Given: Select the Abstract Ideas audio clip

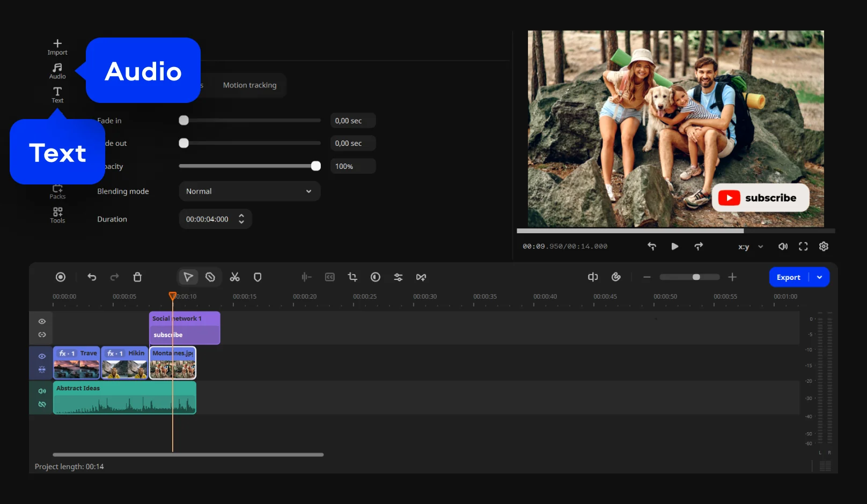Looking at the screenshot, I should click(124, 397).
